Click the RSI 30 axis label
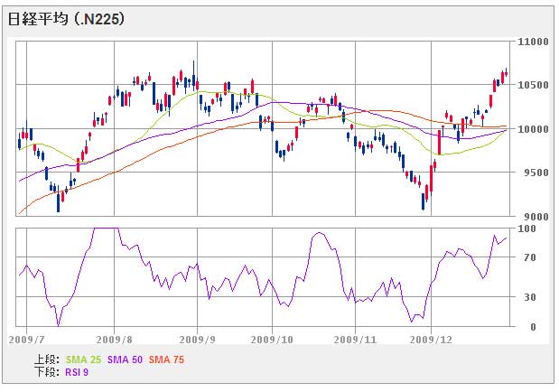The height and width of the screenshot is (392, 559). pos(530,297)
